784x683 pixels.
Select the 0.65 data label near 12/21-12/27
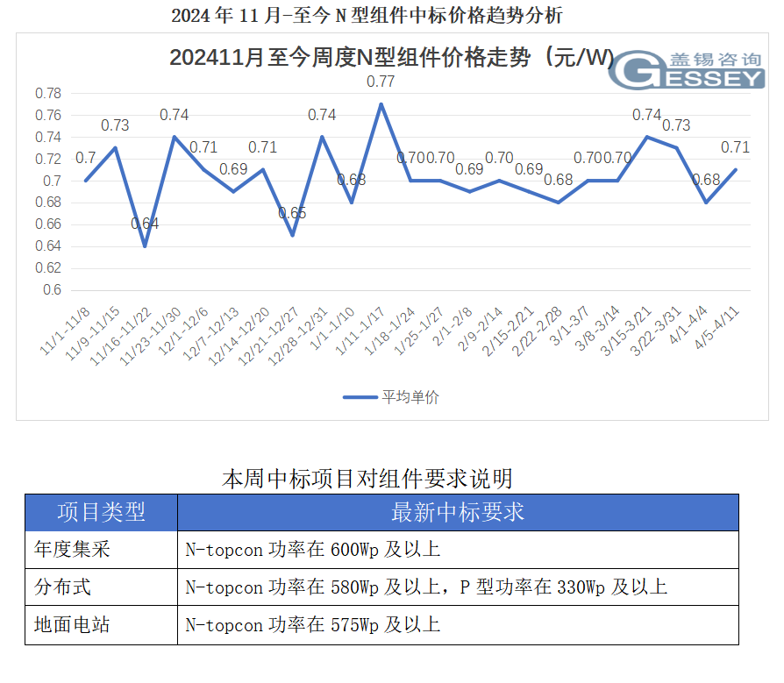coord(292,213)
